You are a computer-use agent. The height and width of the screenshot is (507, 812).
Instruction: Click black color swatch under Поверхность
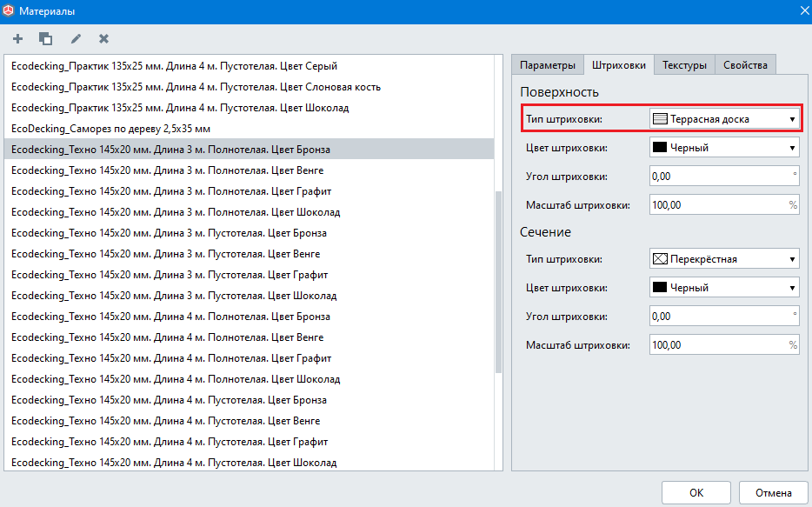(x=660, y=148)
